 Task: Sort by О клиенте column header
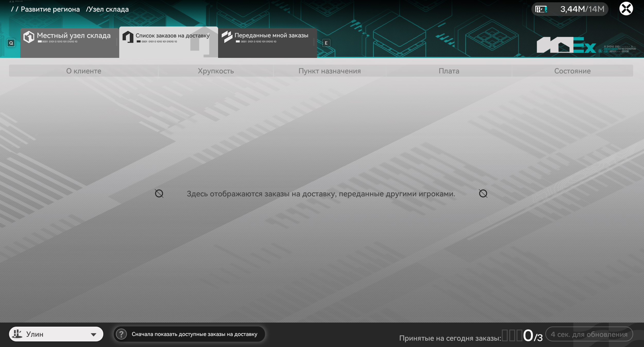coord(84,71)
